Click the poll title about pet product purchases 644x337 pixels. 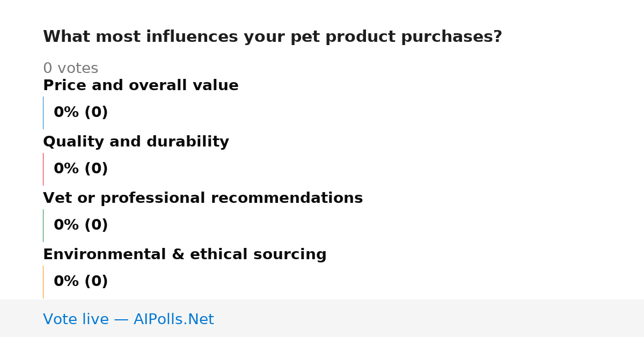[273, 37]
